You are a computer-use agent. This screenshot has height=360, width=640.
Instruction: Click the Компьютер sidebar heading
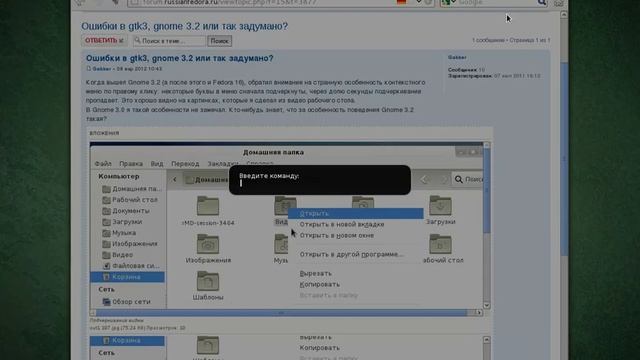(x=119, y=176)
